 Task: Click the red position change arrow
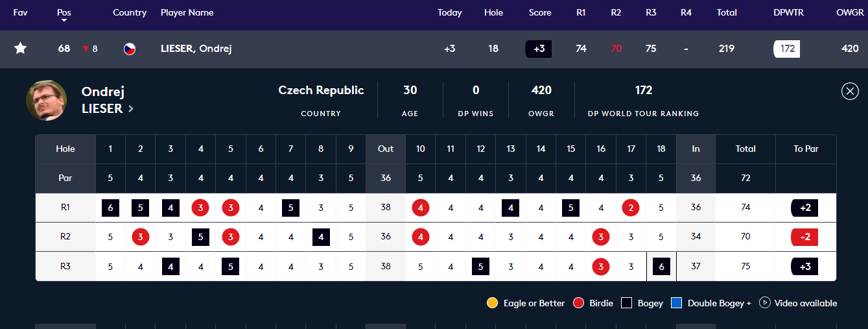pos(85,49)
